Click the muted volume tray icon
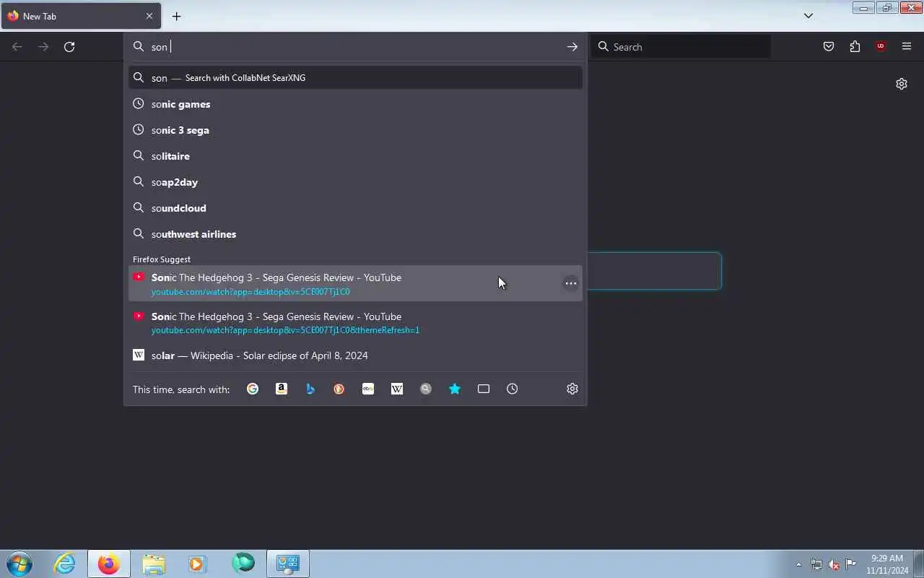Viewport: 924px width, 578px height. click(834, 564)
